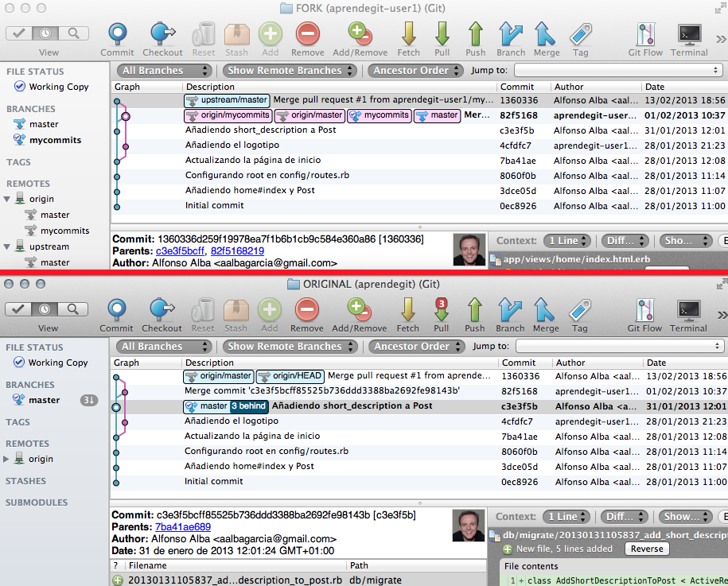Click Push icon in the FORK window toolbar
The image size is (728, 586).
pos(476,33)
